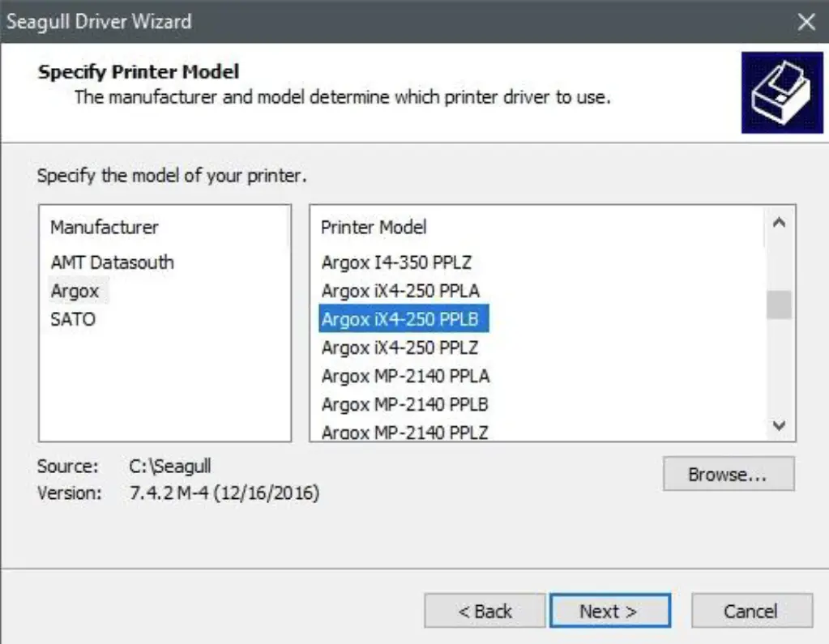Click the printer icon in the wizard header
The width and height of the screenshot is (829, 644).
point(781,91)
